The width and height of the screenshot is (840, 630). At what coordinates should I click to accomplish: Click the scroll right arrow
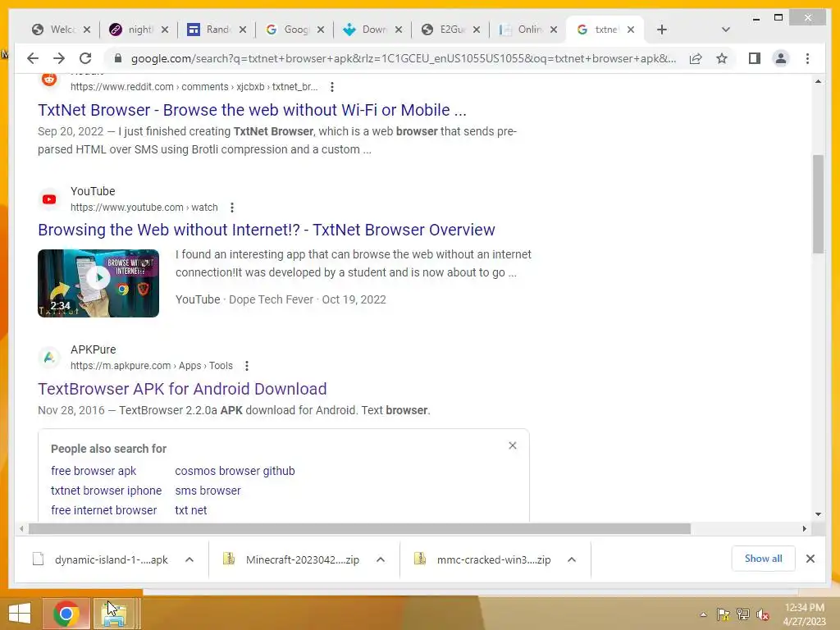coord(804,529)
